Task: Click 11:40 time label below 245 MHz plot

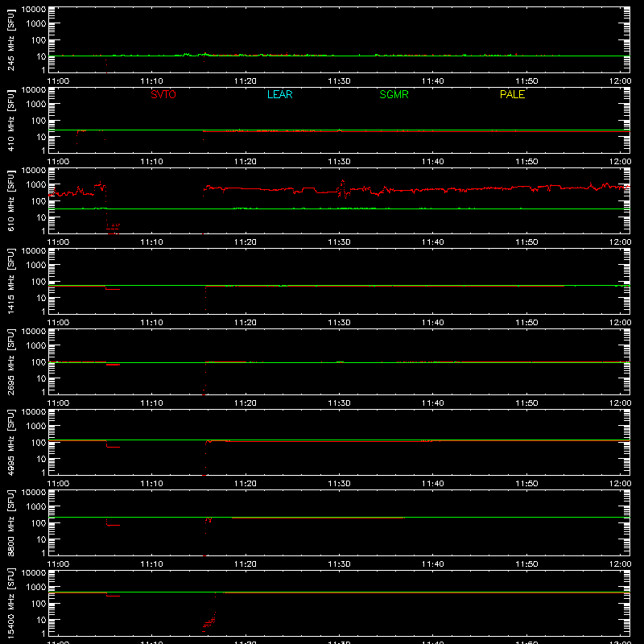Action: click(x=433, y=81)
